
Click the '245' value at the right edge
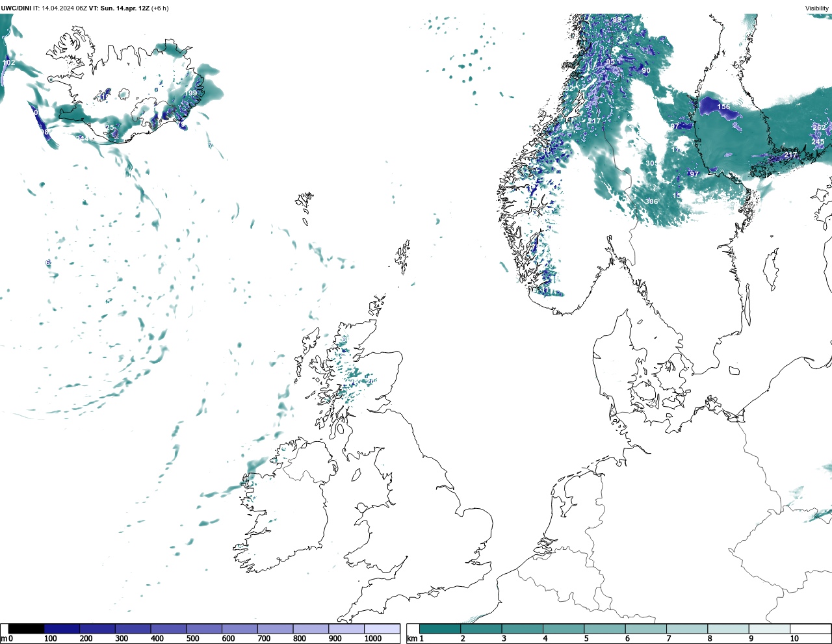[818, 142]
